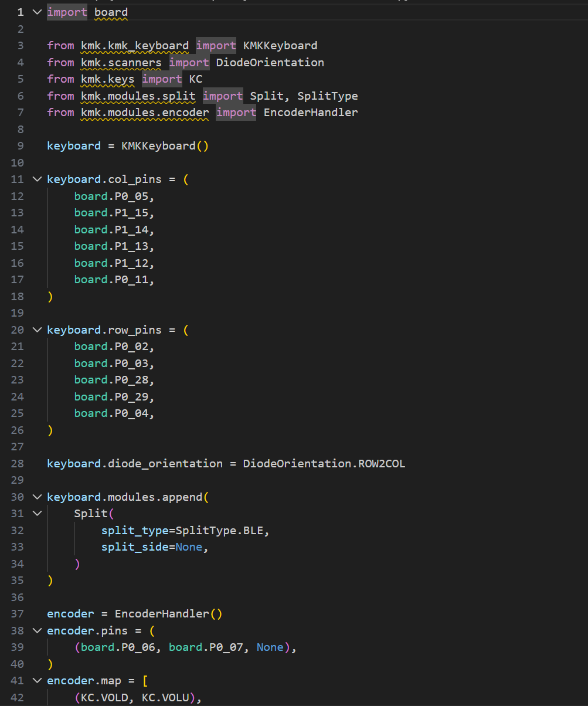Collapse the fold at line 1 import board
The image size is (588, 706).
tap(38, 12)
